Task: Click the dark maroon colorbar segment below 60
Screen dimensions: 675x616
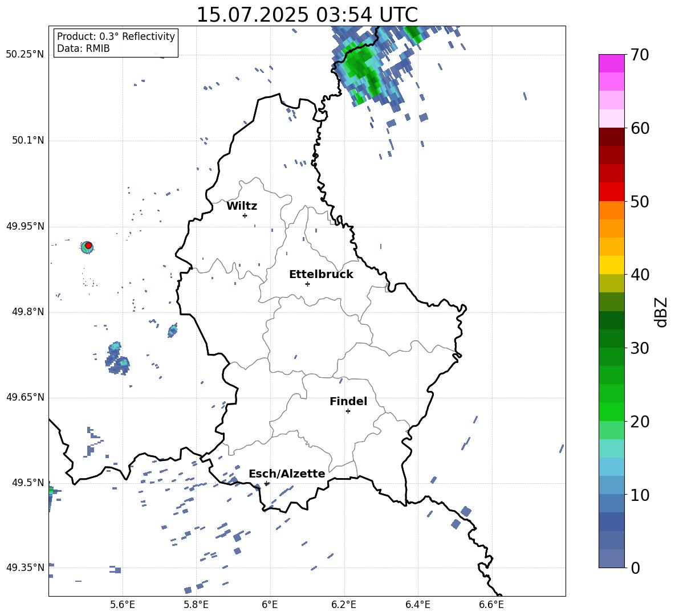Action: (x=611, y=137)
